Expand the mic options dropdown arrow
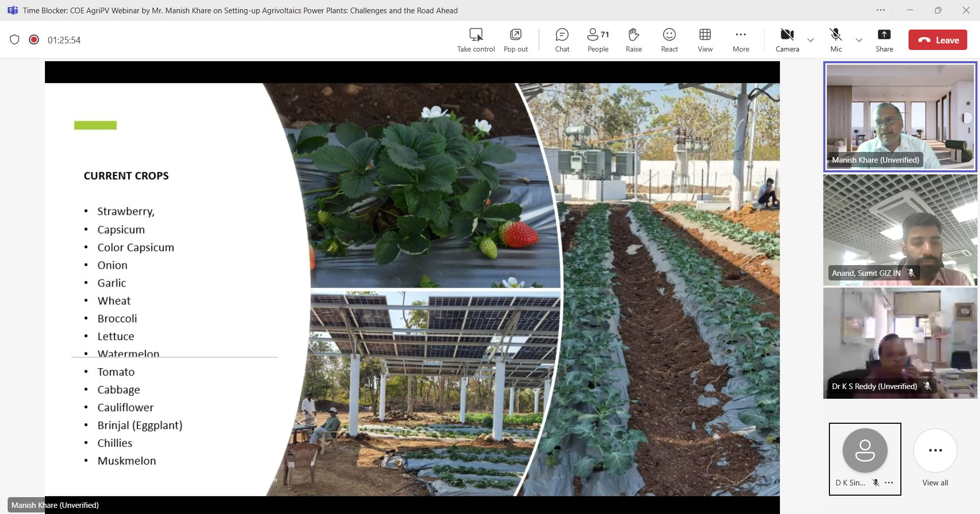 point(859,40)
